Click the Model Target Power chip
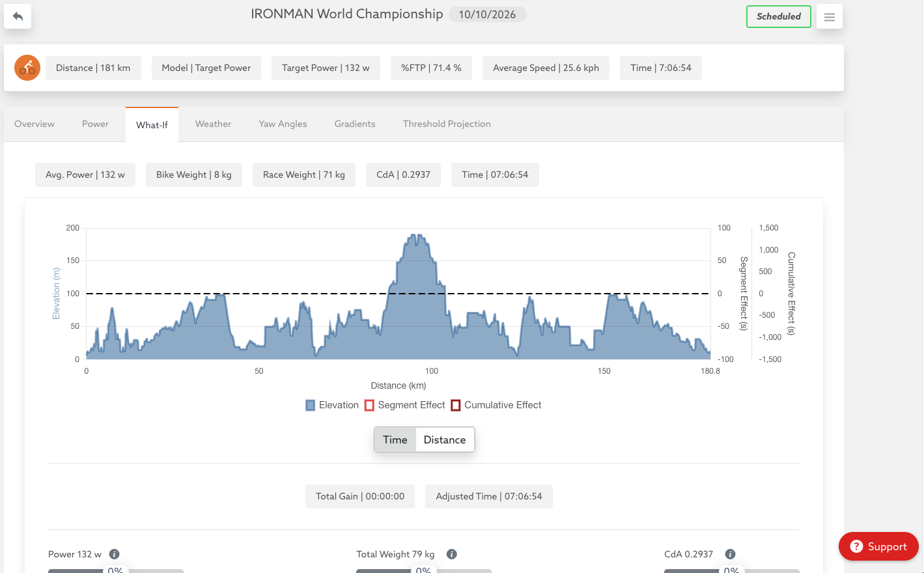924x573 pixels. point(206,68)
